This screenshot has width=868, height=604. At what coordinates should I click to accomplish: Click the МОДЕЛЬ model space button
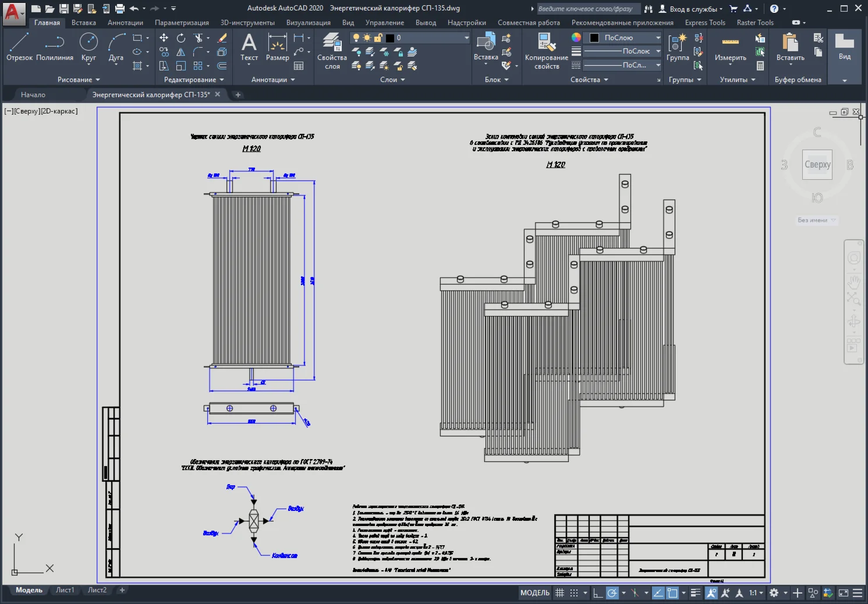[x=535, y=593]
